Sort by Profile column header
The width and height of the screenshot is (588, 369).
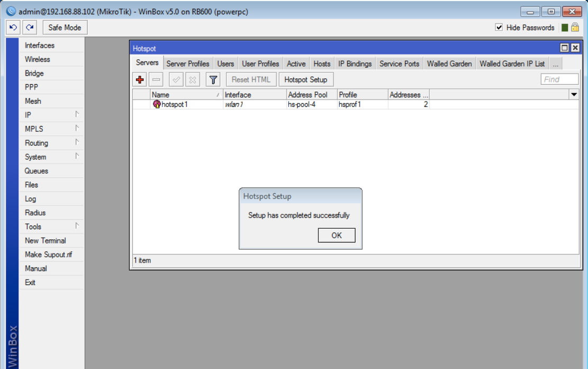(x=363, y=95)
